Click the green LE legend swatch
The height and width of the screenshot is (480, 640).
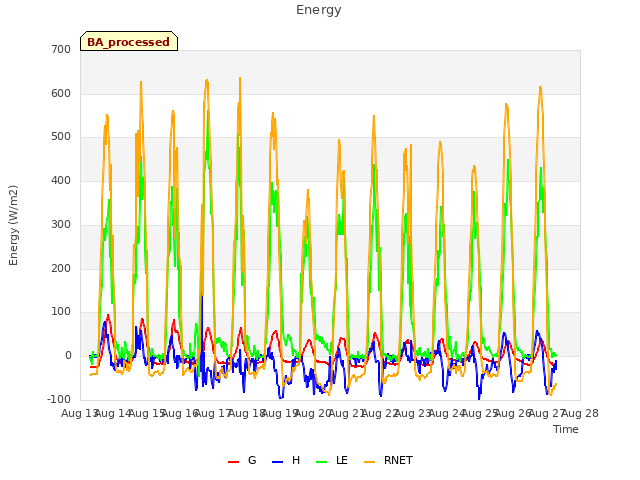[322, 462]
